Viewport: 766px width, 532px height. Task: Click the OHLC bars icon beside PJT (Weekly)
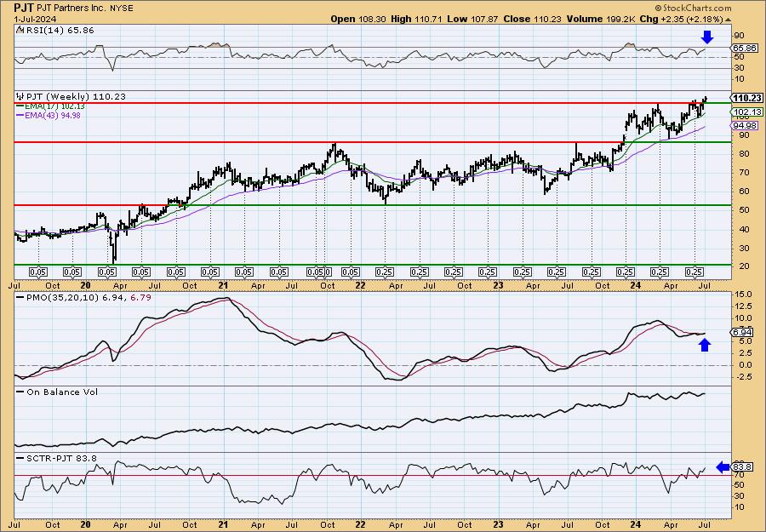point(20,97)
